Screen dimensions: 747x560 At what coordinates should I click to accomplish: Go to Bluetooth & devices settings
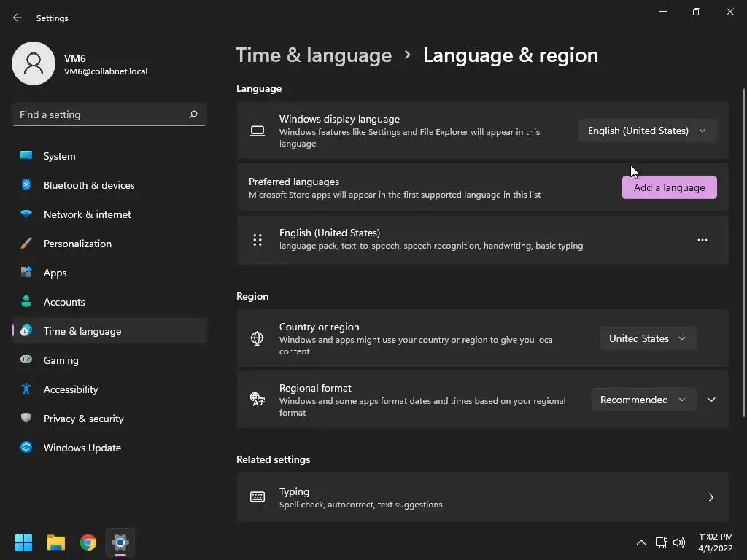[x=89, y=185]
